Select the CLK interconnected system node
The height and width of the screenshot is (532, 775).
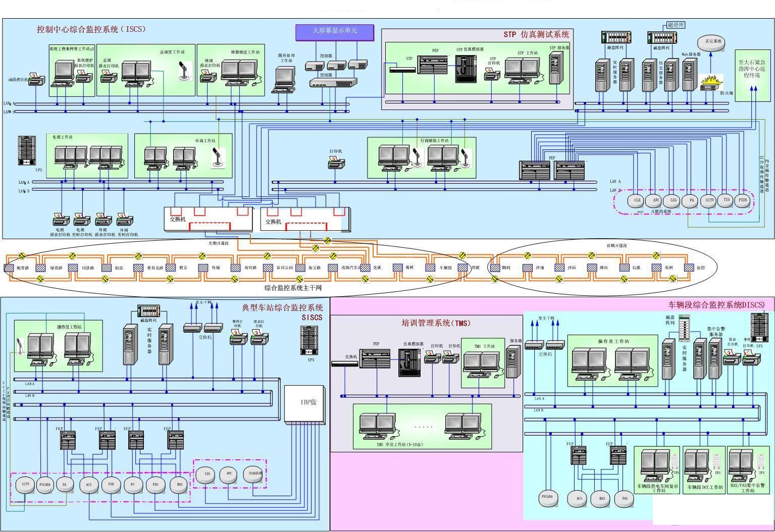coord(637,200)
